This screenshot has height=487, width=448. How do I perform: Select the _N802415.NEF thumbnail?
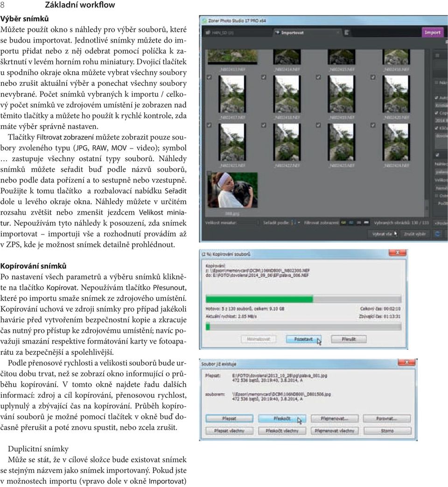point(342,57)
